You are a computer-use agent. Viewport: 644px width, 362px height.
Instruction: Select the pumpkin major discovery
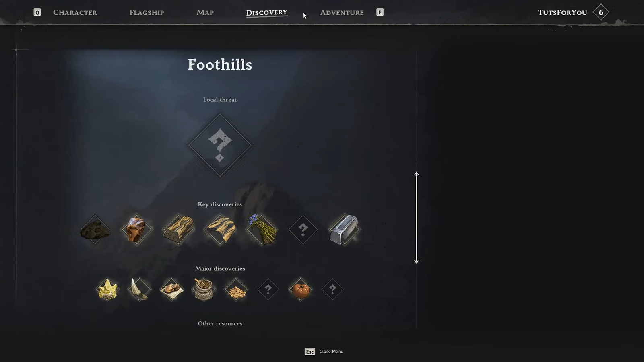click(300, 289)
